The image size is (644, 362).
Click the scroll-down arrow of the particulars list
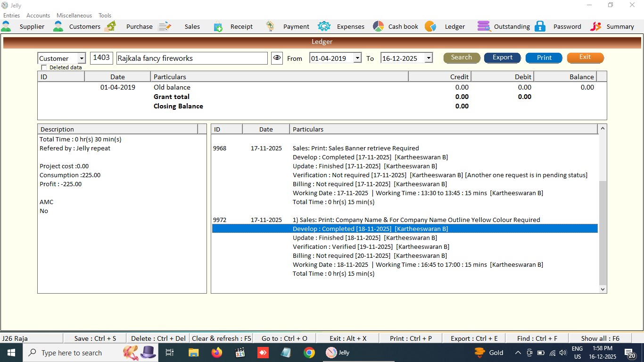[603, 289]
